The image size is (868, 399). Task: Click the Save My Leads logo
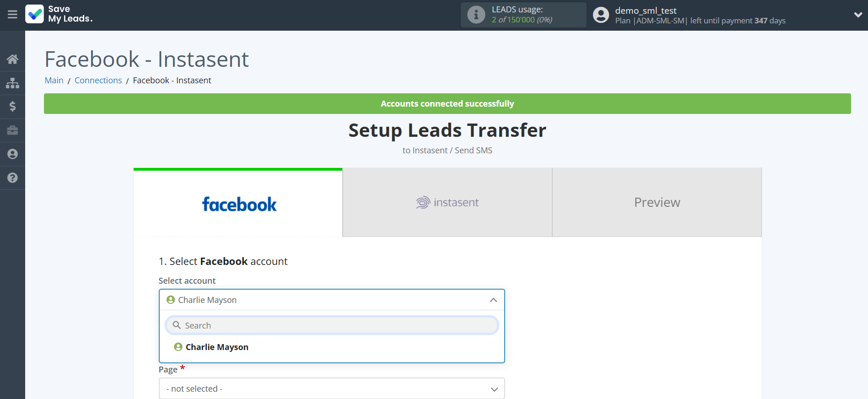[59, 14]
